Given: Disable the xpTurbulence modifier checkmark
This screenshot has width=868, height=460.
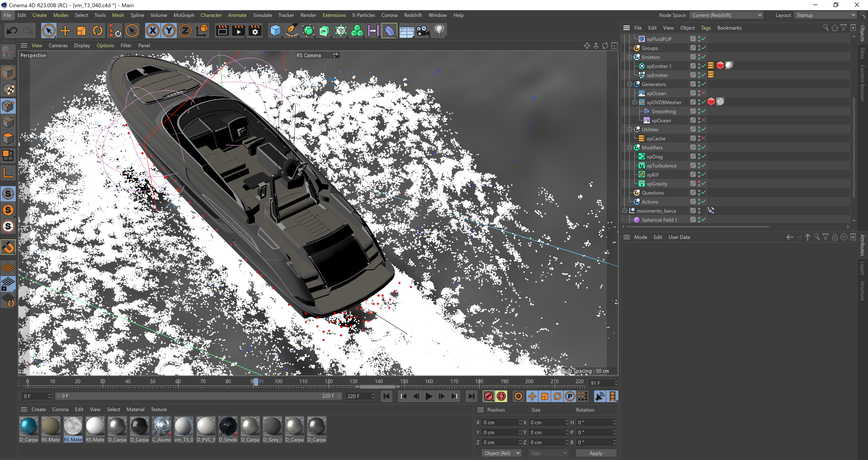Looking at the screenshot, I should 704,165.
